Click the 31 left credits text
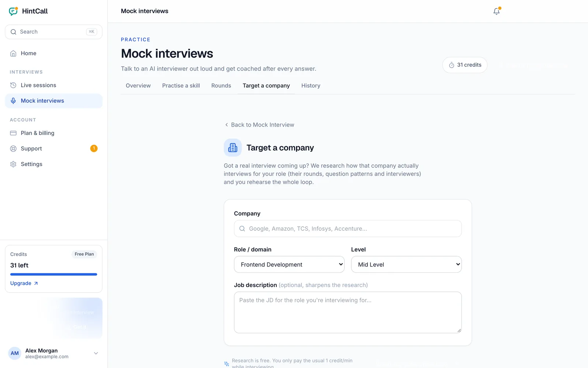This screenshot has height=368, width=588. click(x=19, y=265)
